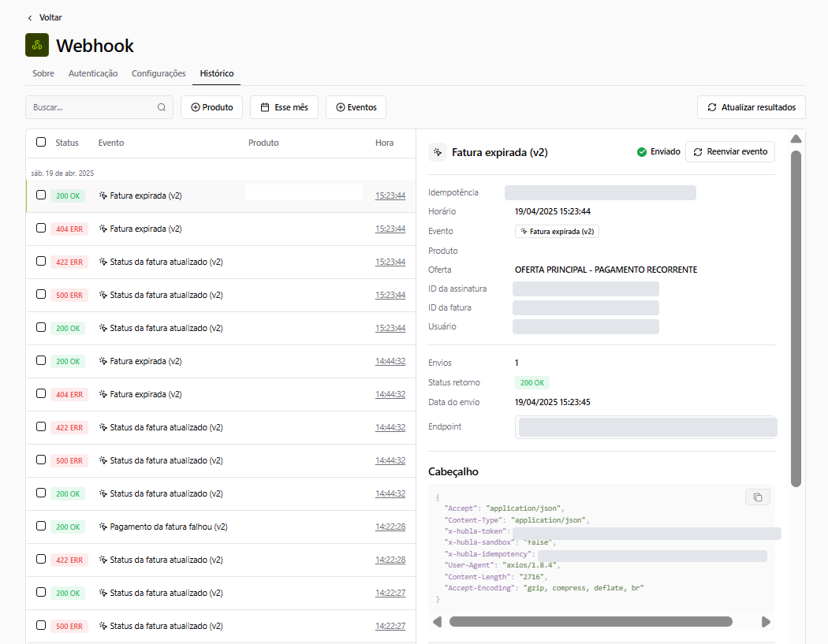The image size is (828, 644).
Task: Go back using the Voltar link
Action: [45, 17]
